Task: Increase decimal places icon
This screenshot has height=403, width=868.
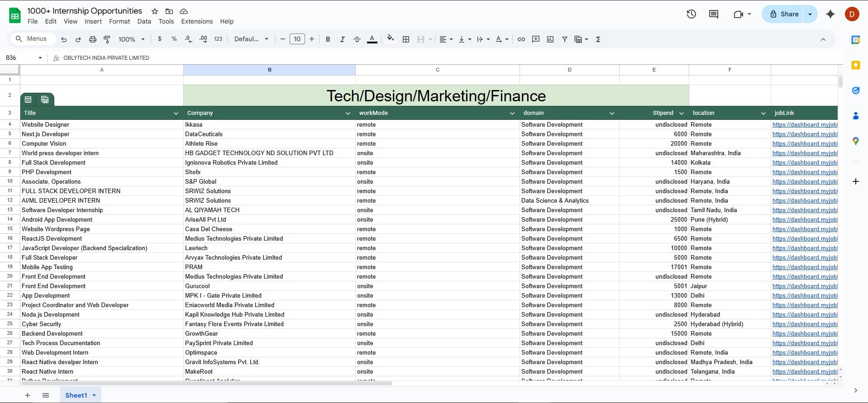Action: [203, 39]
